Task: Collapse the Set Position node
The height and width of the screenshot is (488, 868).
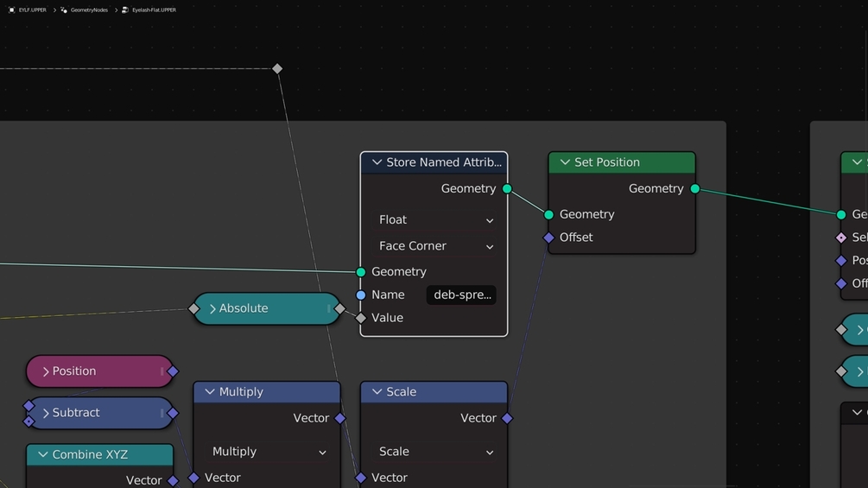Action: [x=565, y=162]
